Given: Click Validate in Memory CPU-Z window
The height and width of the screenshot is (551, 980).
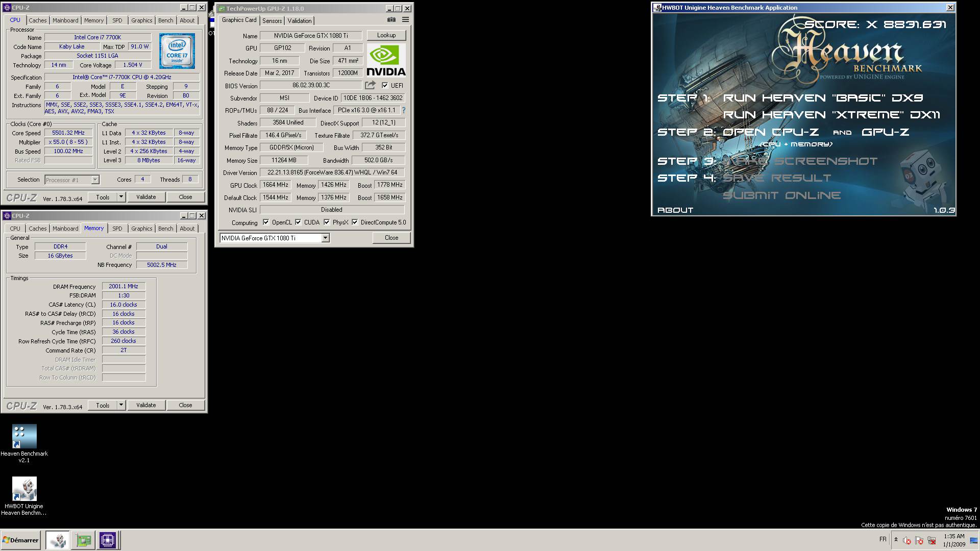Looking at the screenshot, I should point(146,405).
